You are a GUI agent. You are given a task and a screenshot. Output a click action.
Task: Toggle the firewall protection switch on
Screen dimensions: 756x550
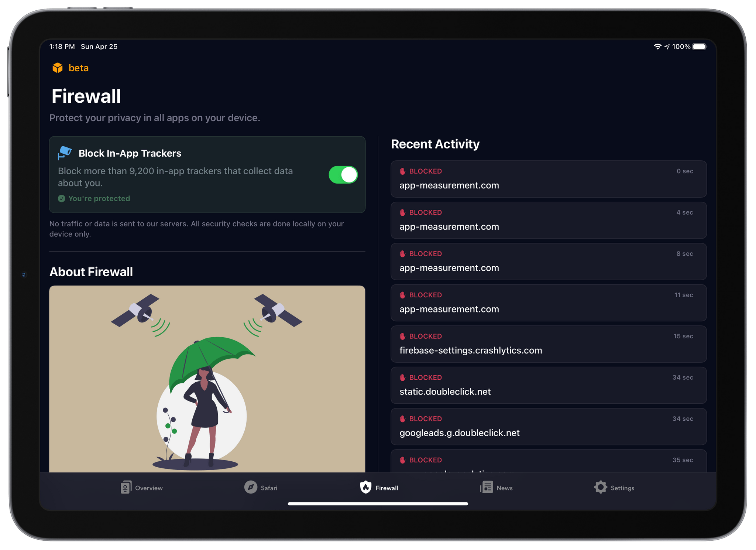click(x=343, y=173)
